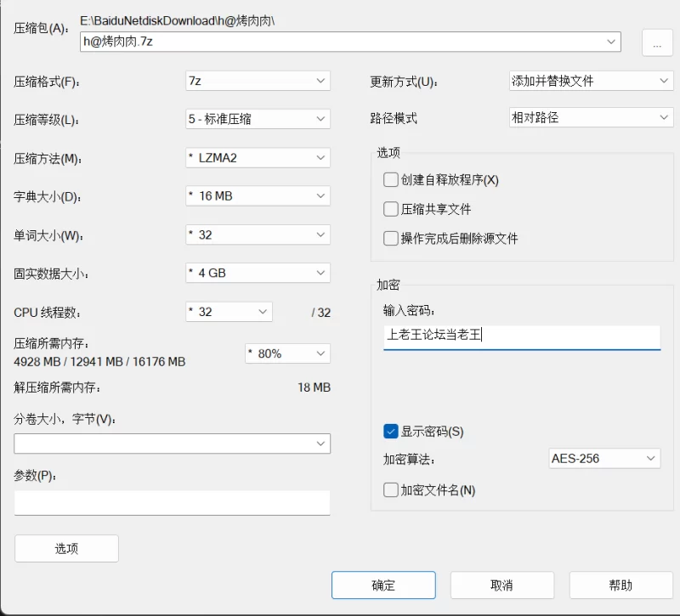Click the '/ 32' thread count text
Viewport: 680px width, 616px height.
click(x=321, y=313)
